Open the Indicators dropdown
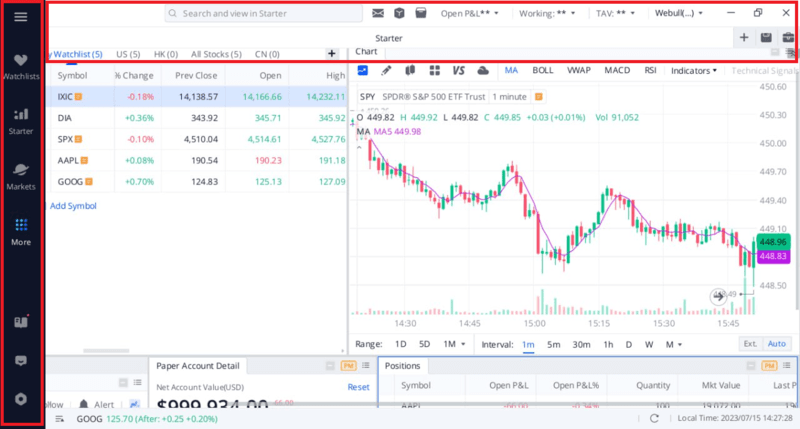Screen dimensions: 800x429 click(x=694, y=70)
